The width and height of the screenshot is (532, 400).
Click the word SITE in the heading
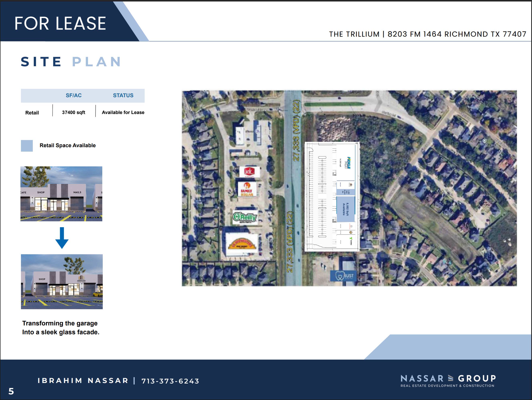(x=41, y=62)
